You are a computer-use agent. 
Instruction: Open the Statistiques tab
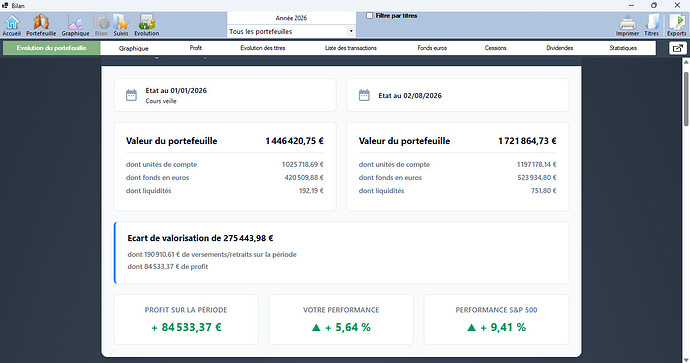(623, 48)
